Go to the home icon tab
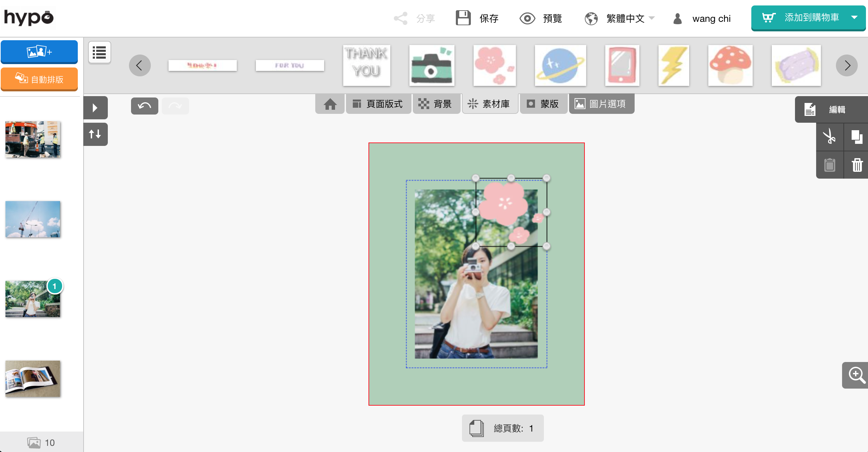 (330, 104)
